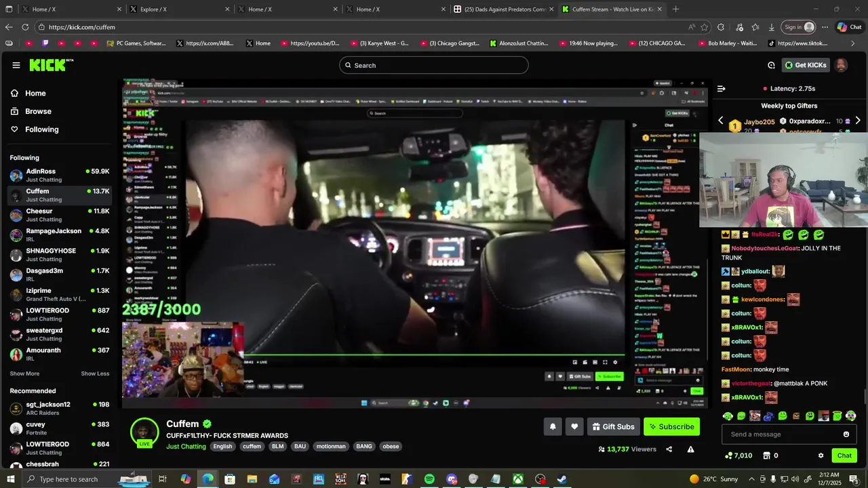The width and height of the screenshot is (868, 488).
Task: Click the green Chat send button
Action: tap(844, 455)
